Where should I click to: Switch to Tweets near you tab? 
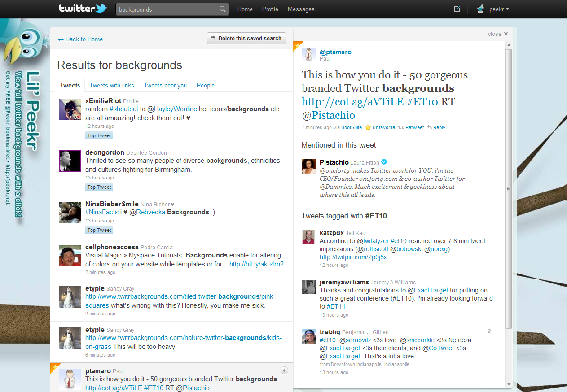pyautogui.click(x=165, y=85)
